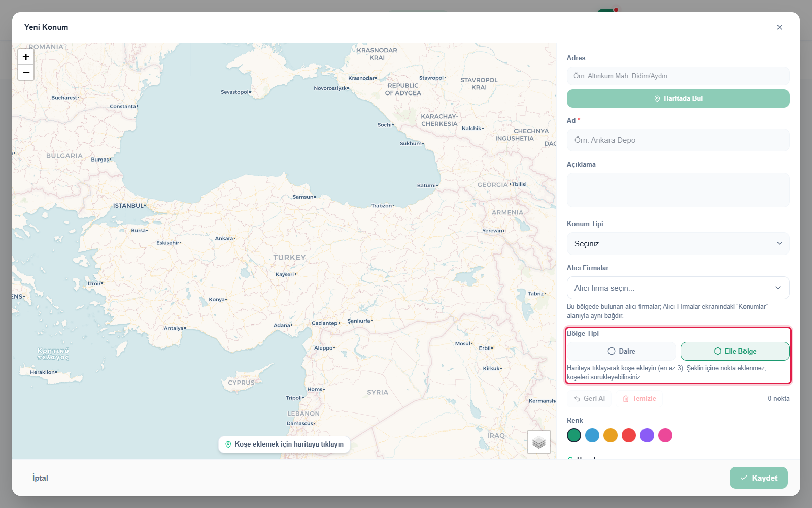This screenshot has height=508, width=812.
Task: Pick the purple color swatch
Action: coord(647,435)
